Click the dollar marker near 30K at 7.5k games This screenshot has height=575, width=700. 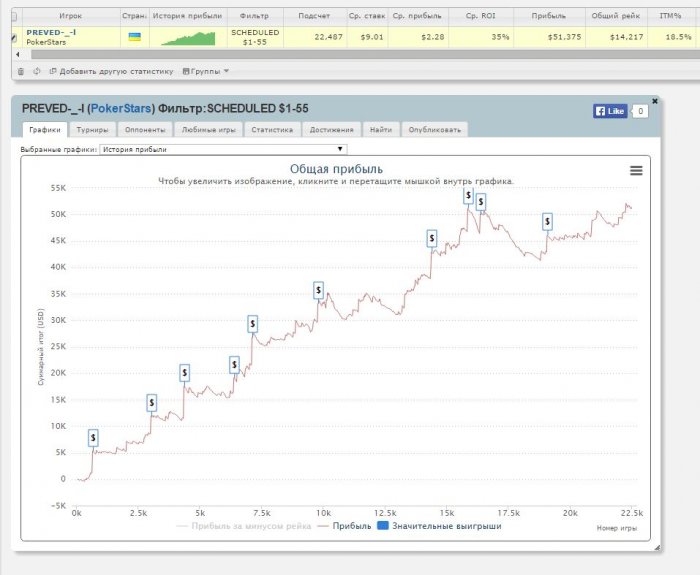[254, 324]
